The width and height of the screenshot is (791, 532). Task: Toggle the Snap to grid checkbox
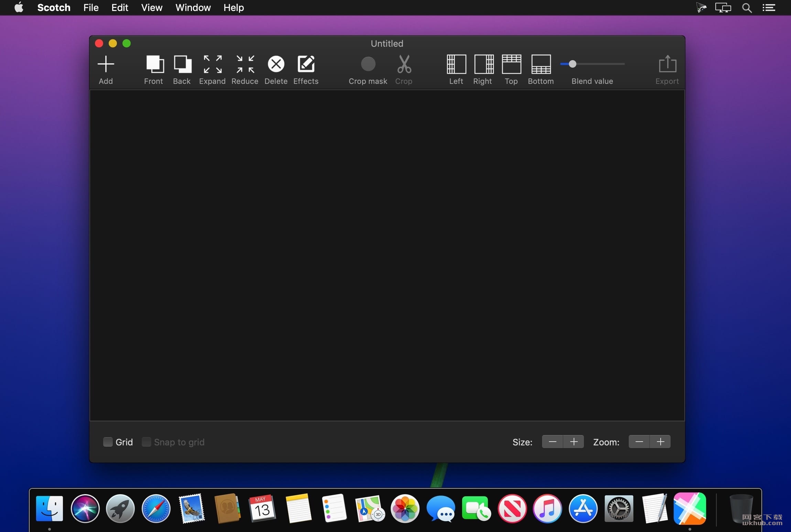pos(146,442)
